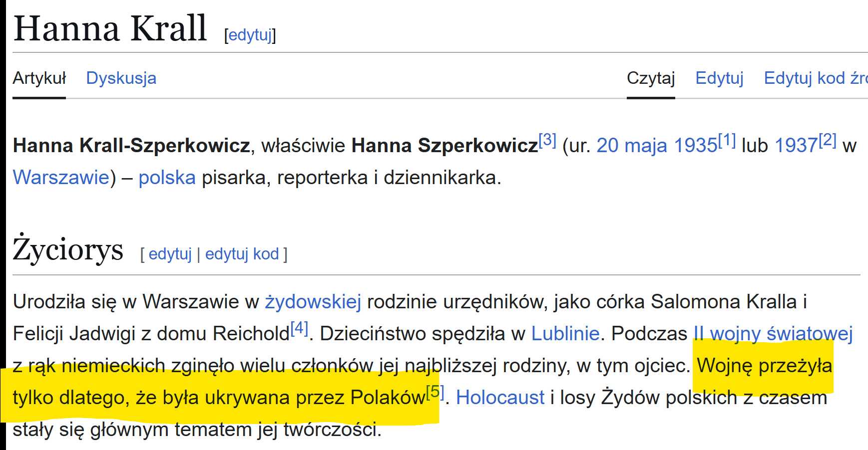
Task: Click the edytuj link beside the Hanna Krall title
Action: coord(250,35)
